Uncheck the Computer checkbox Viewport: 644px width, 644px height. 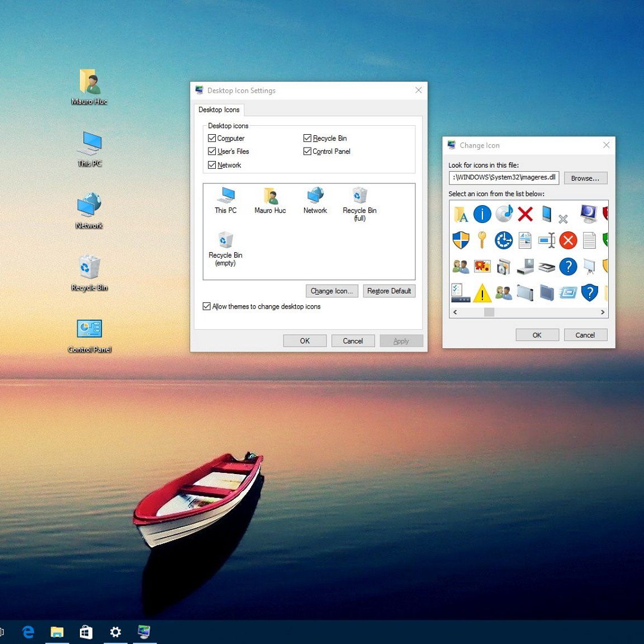tap(212, 138)
